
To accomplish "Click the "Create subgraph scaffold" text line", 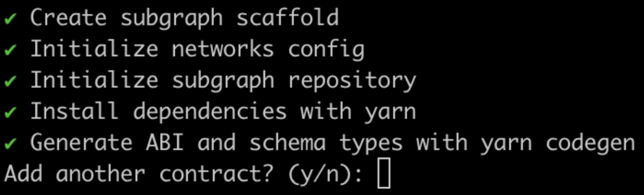I will [184, 18].
